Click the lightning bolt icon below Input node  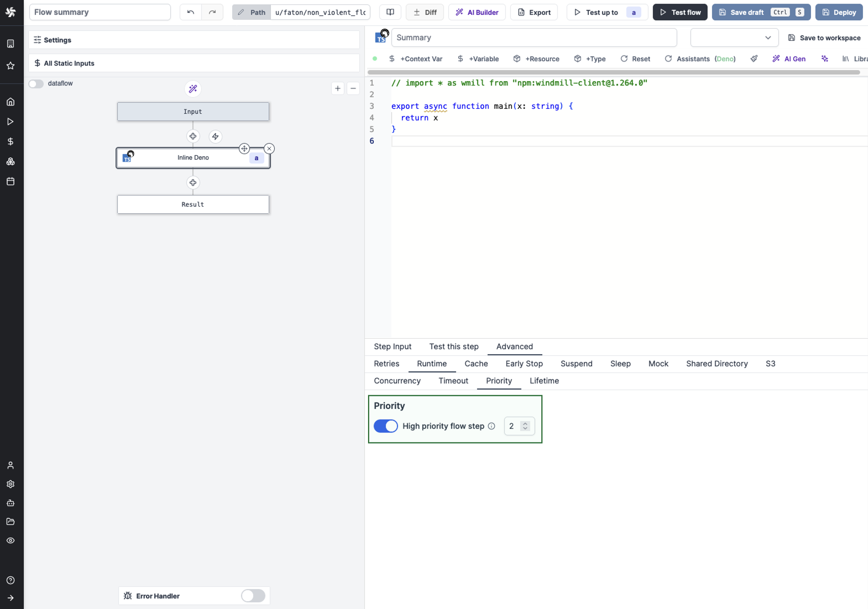pyautogui.click(x=215, y=136)
